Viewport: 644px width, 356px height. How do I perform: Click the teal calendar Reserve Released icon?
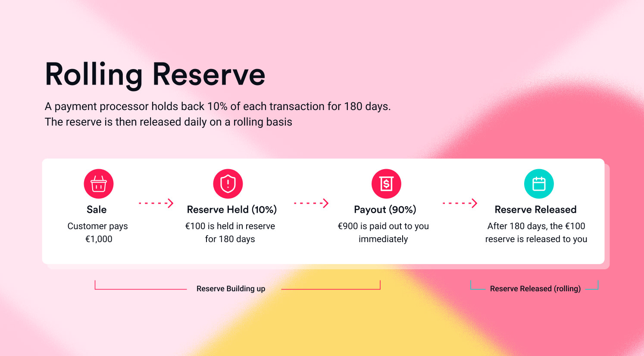(x=539, y=184)
